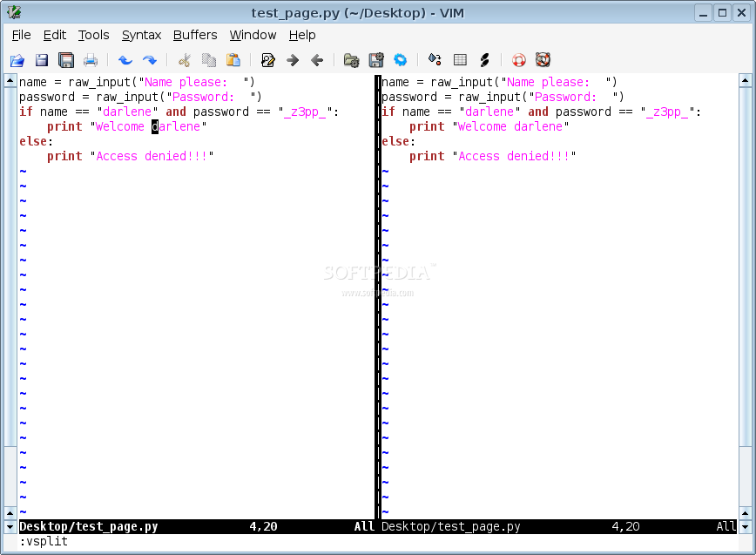
Task: Open the Edit menu
Action: coord(55,35)
